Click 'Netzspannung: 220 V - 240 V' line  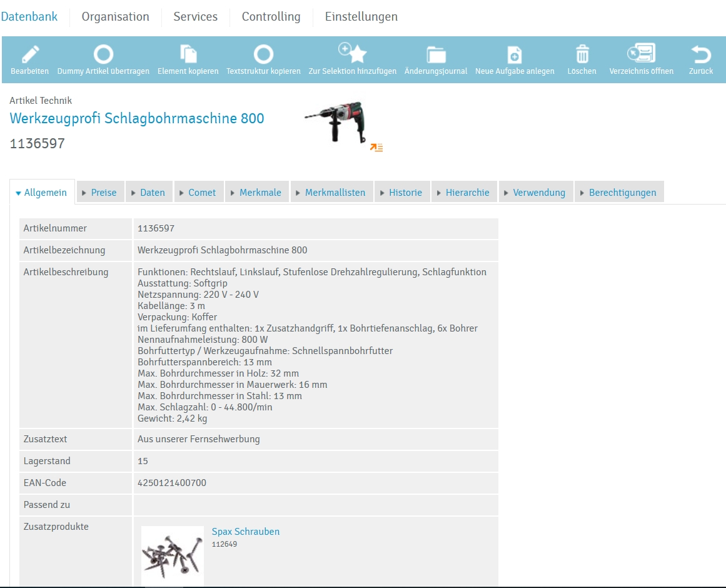(198, 295)
